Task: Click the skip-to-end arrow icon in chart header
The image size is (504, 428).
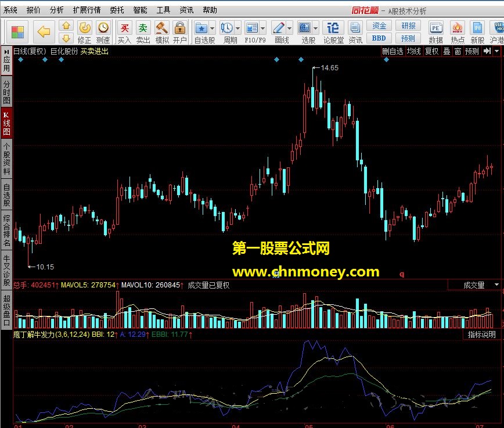Action: pos(487,51)
